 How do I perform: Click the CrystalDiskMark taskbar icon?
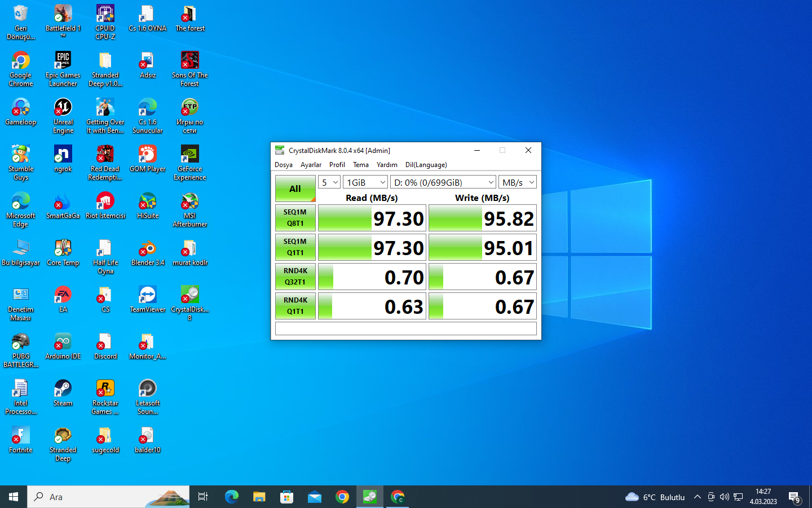370,497
